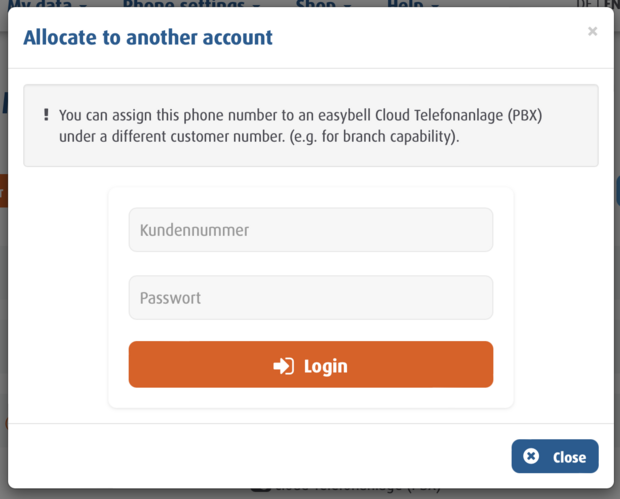Switch language to DE
The height and width of the screenshot is (499, 620).
(x=585, y=4)
